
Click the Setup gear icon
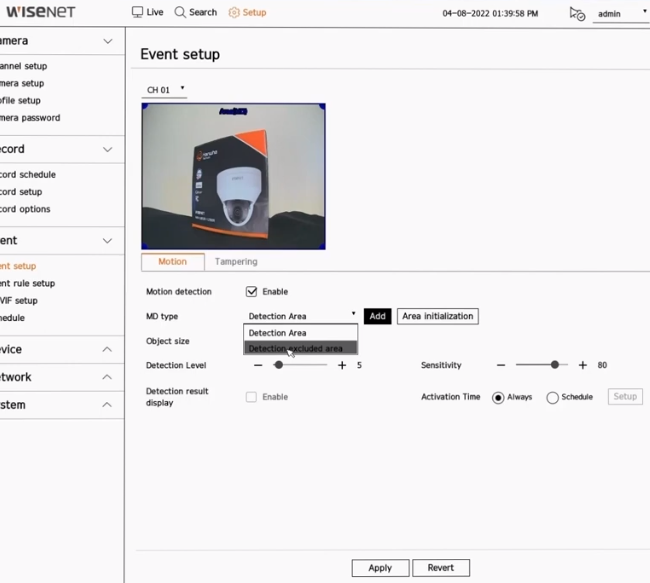tap(234, 12)
